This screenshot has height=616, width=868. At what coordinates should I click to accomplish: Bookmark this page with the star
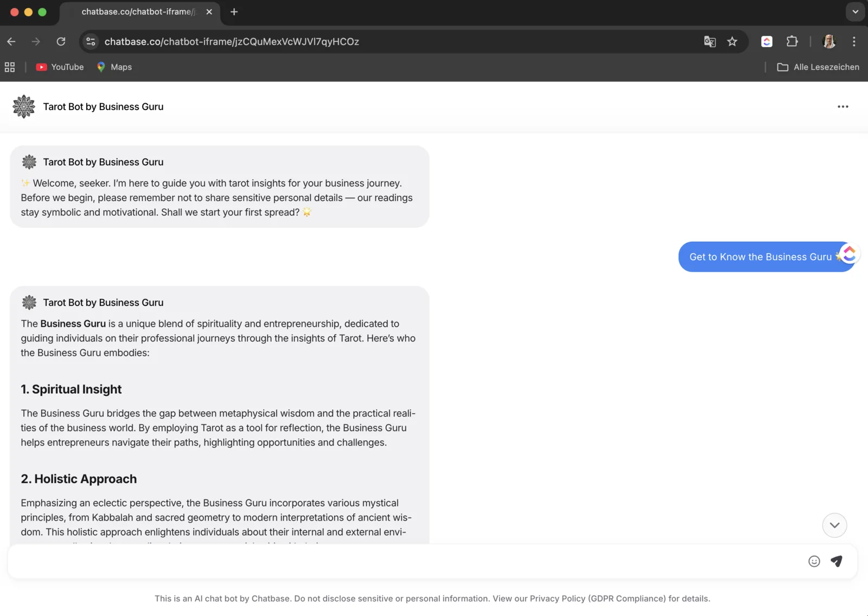(732, 42)
